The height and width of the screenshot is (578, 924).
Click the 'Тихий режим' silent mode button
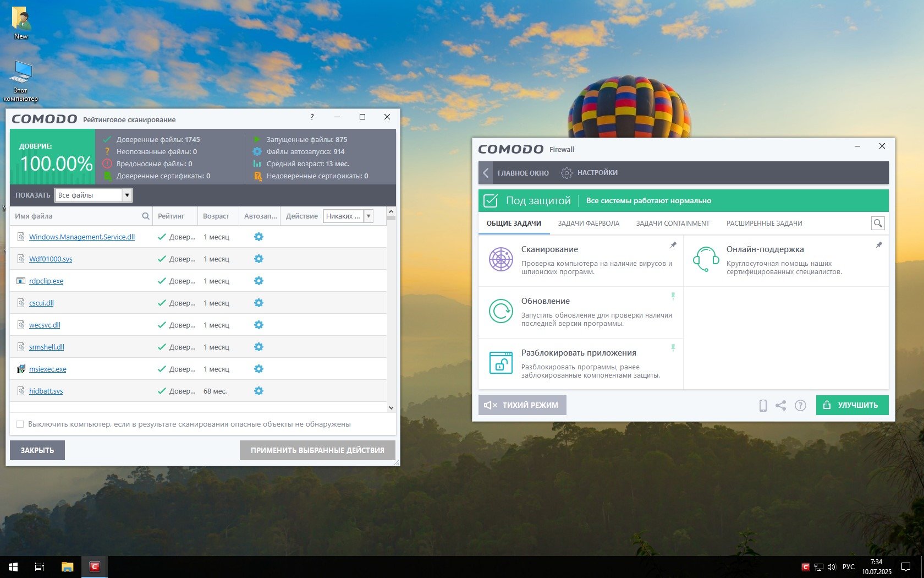click(x=522, y=405)
